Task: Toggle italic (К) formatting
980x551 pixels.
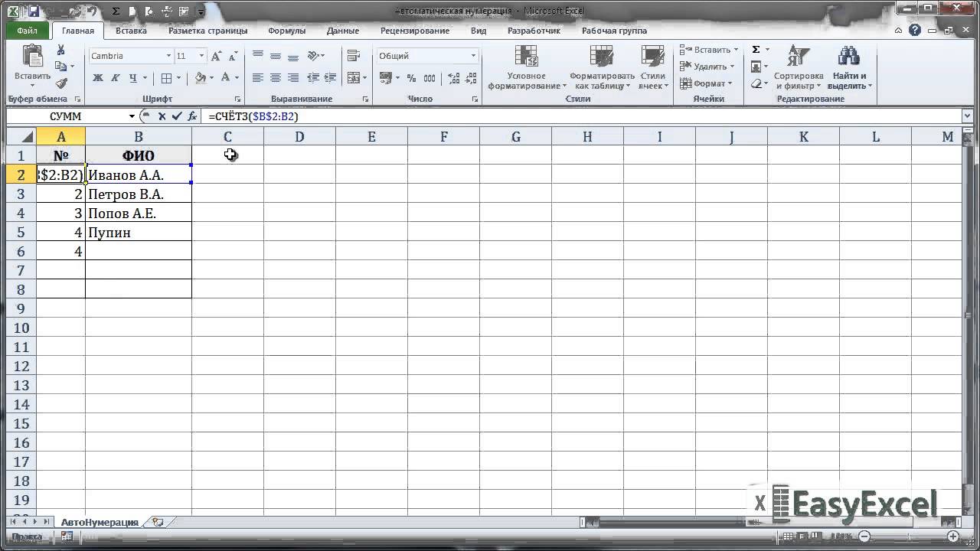Action: [x=116, y=78]
